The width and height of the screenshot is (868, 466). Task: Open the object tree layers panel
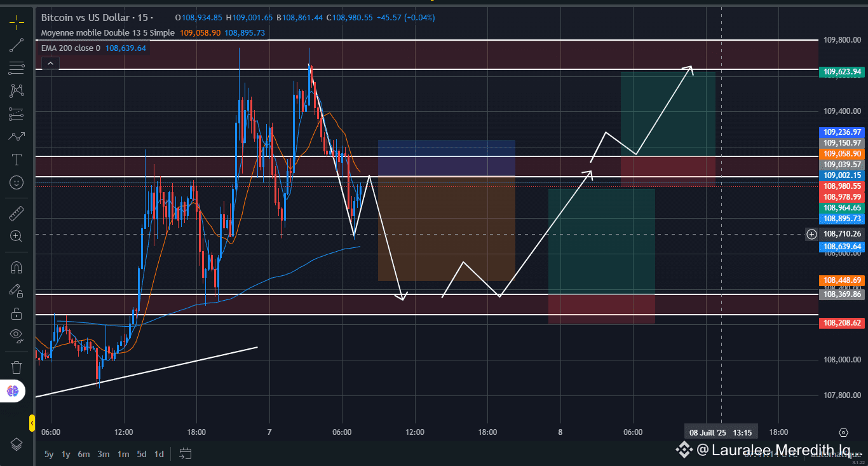point(17,444)
